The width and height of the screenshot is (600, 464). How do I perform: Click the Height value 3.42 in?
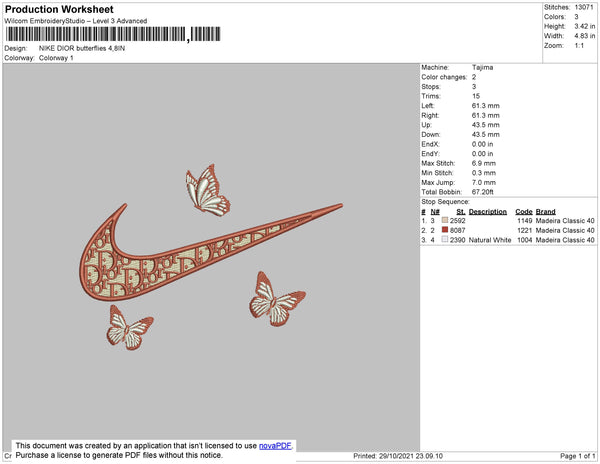tap(585, 26)
